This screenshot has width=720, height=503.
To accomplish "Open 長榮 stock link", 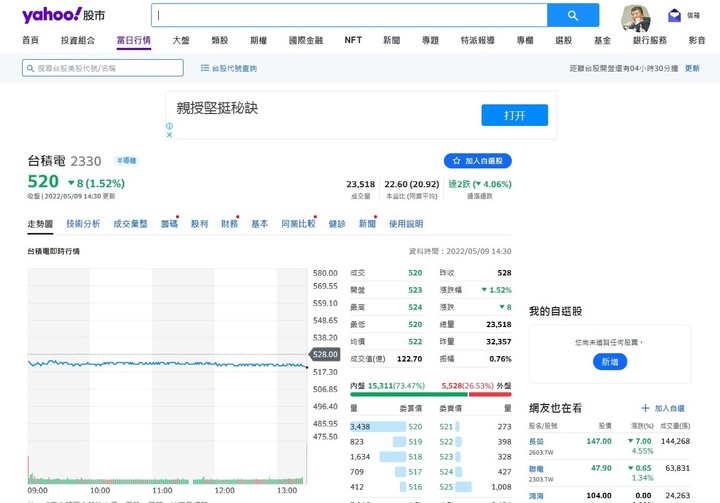I will click(x=536, y=441).
